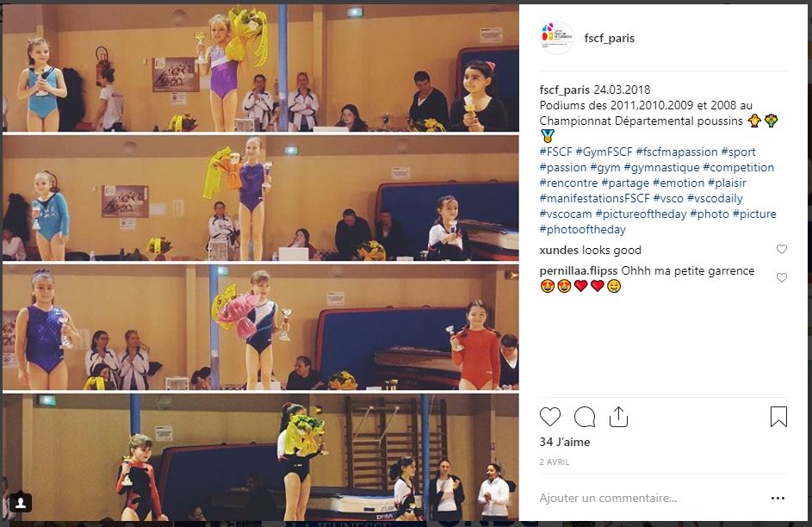Screen dimensions: 812x527
Task: Open fscf_paris username in post header
Action: 610,38
